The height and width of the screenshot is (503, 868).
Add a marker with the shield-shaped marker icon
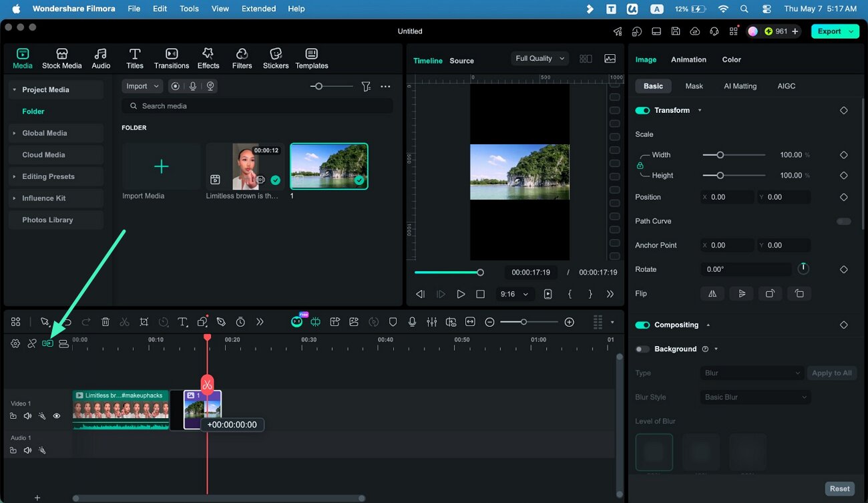[x=393, y=322]
